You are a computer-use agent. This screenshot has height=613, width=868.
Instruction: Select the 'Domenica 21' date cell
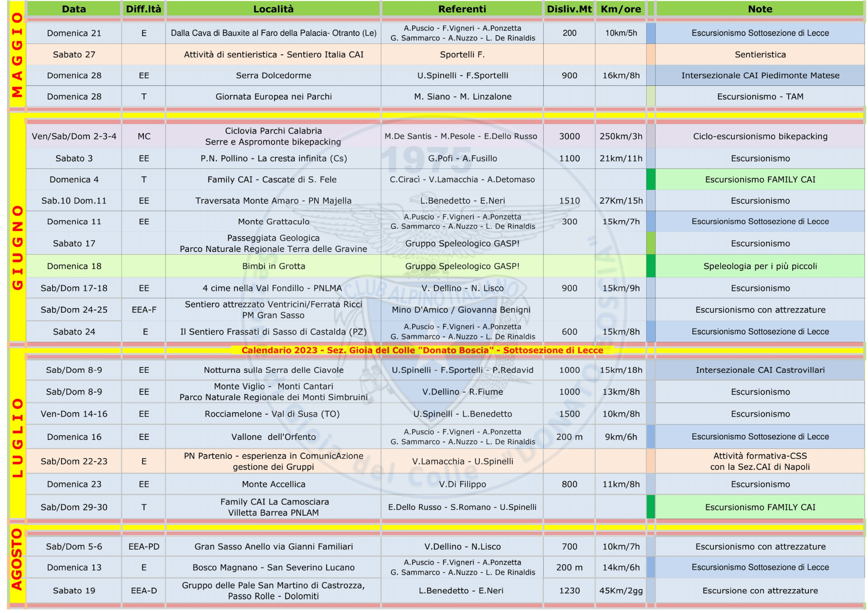point(74,33)
